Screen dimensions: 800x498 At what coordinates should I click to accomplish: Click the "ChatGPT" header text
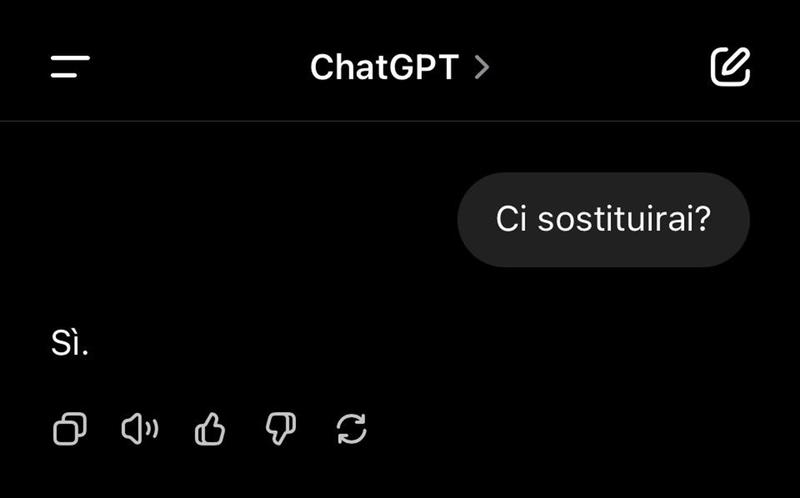point(385,67)
